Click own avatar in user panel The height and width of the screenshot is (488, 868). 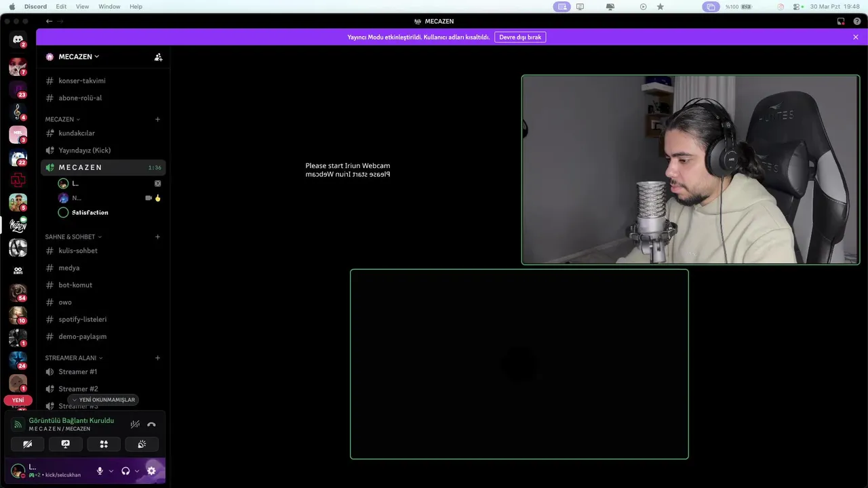point(18,470)
